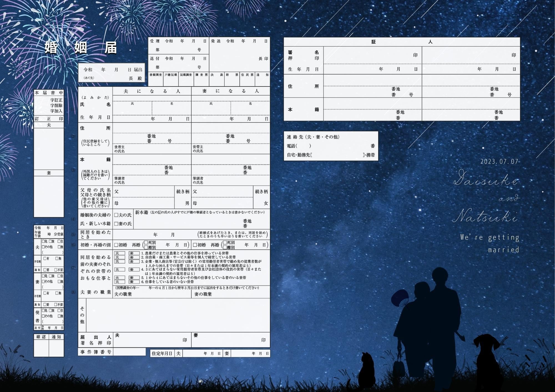Click the 事件簿番号 entry box
This screenshot has height=392, width=555.
[x=129, y=352]
